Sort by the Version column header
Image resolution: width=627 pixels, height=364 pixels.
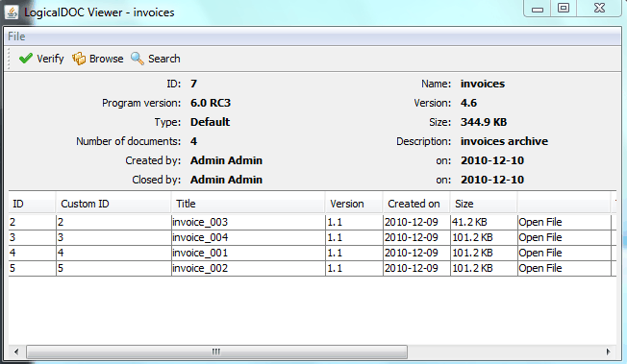coord(354,204)
